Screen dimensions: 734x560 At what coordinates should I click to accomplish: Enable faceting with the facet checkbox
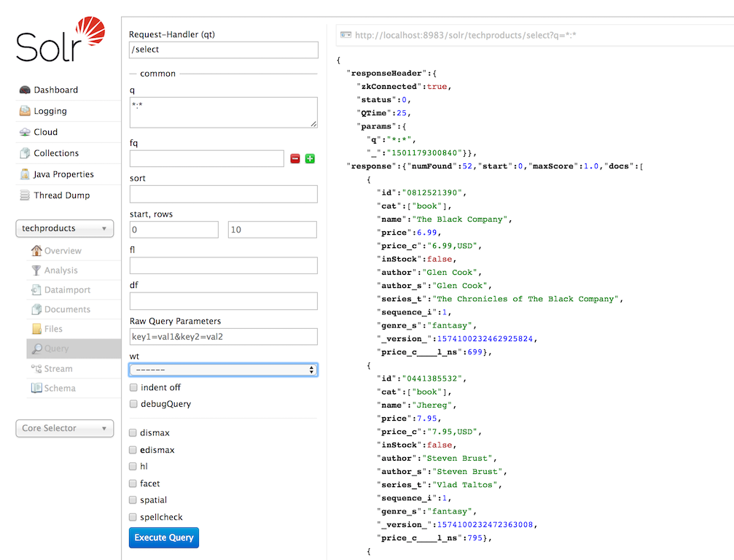pyautogui.click(x=133, y=483)
